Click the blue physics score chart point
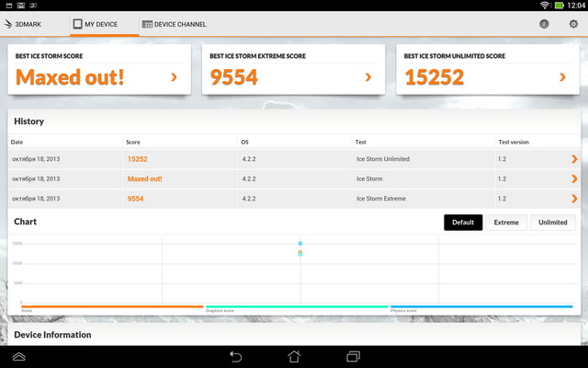Screen dimensions: 588x368 click(300, 243)
